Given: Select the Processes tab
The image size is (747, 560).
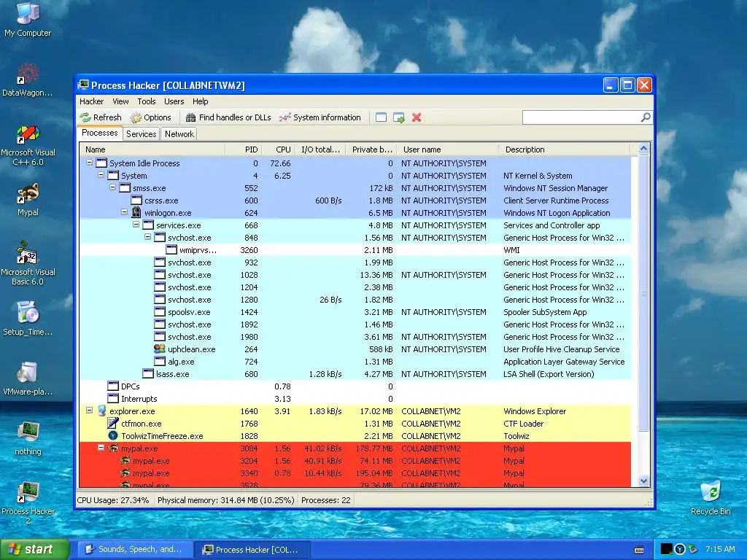Looking at the screenshot, I should (x=99, y=133).
